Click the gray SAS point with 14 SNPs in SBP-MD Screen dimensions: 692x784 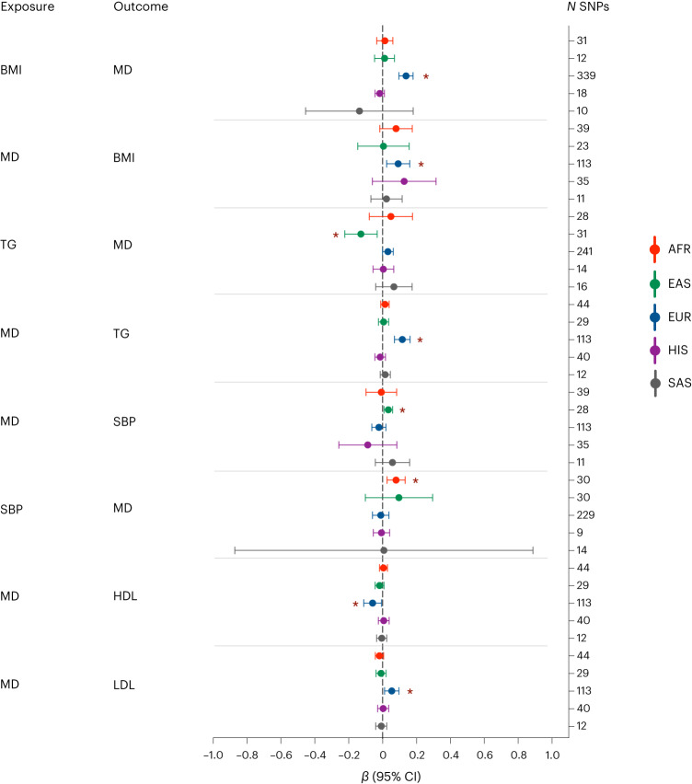(384, 550)
